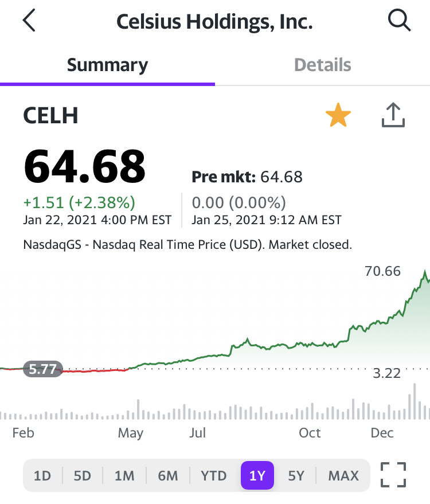
Task: Select the 6M chart range
Action: point(168,475)
